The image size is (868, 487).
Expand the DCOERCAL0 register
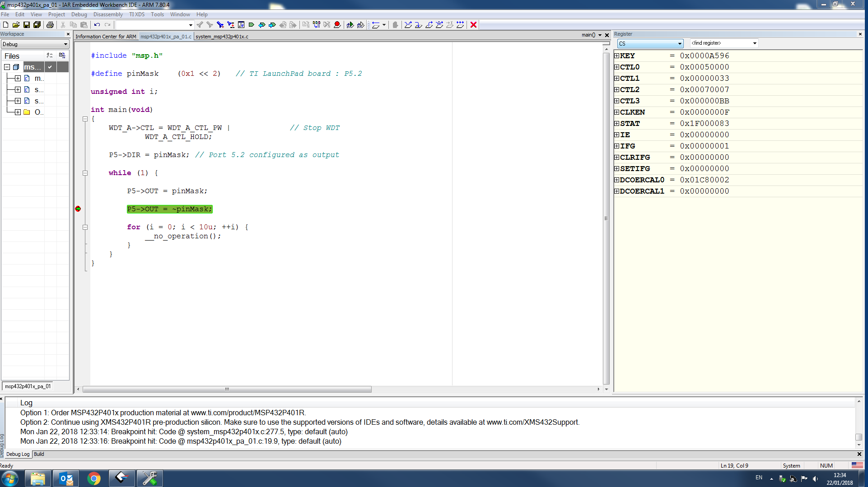click(x=617, y=180)
